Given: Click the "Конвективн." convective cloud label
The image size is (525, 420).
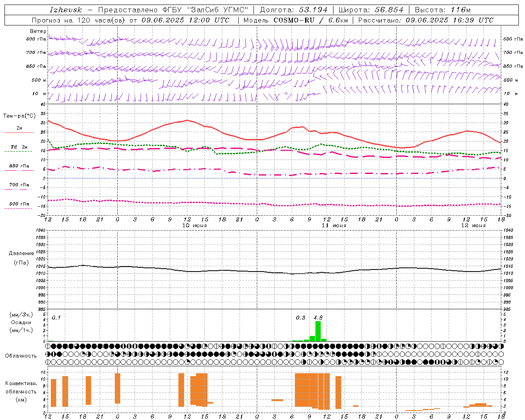Looking at the screenshot, I should (21, 383).
